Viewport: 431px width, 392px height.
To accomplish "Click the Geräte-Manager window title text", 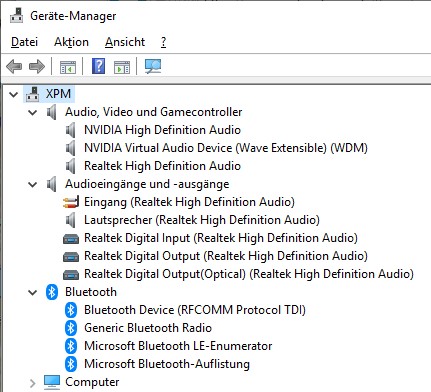I will [x=73, y=16].
